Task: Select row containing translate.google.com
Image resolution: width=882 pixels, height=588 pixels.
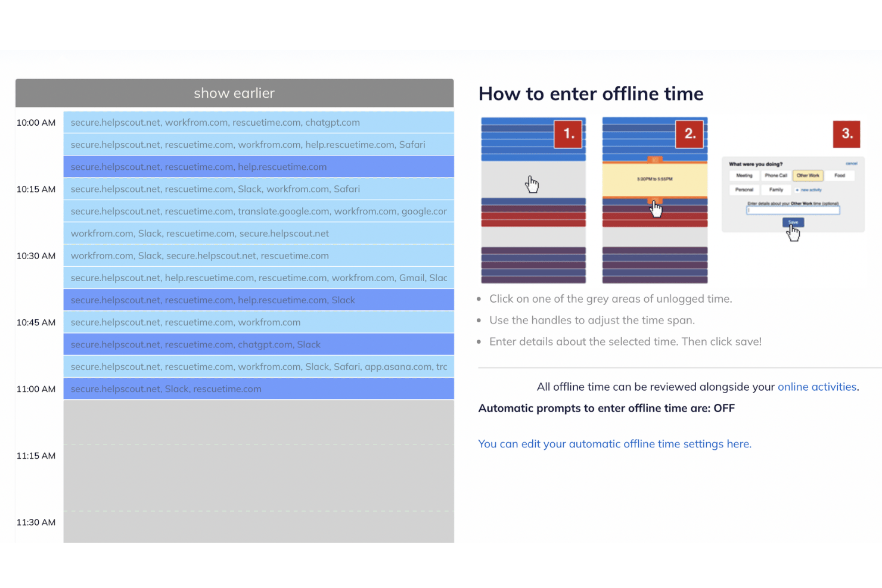Action: point(259,211)
